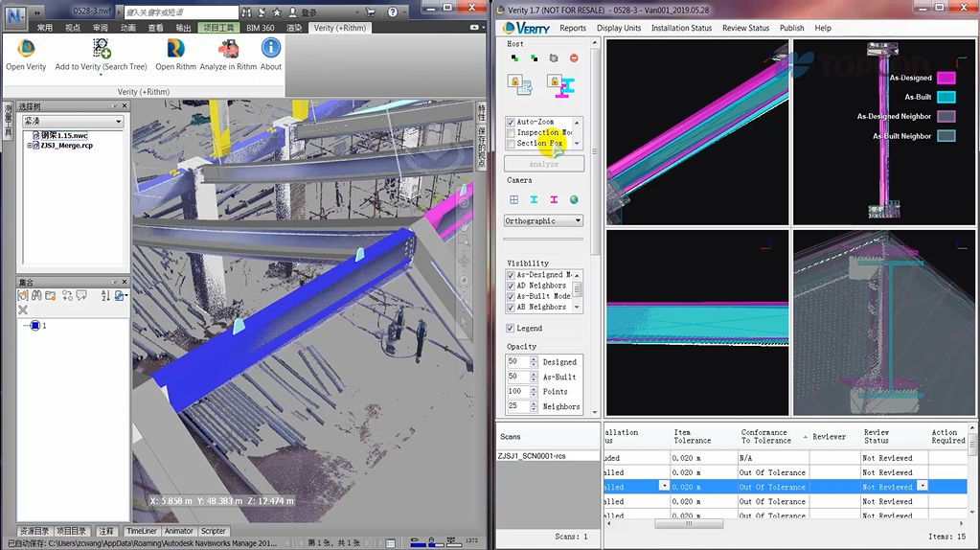Click Add to Verity (Search Tree) icon
The height and width of the screenshot is (550, 980).
coord(102,49)
